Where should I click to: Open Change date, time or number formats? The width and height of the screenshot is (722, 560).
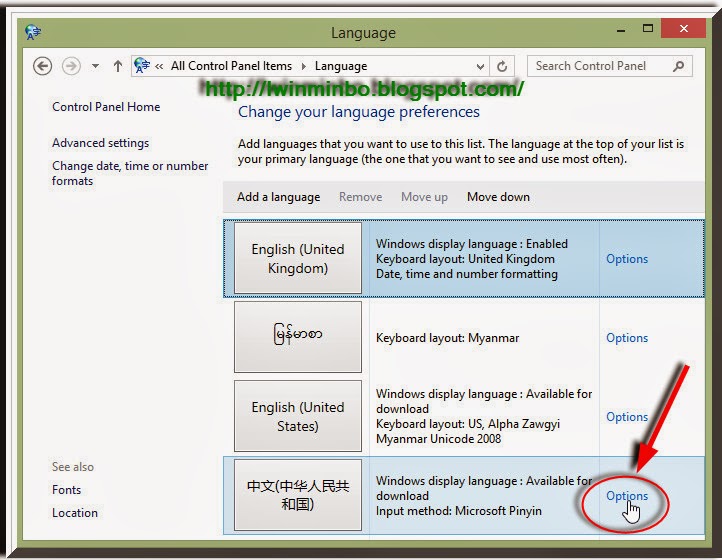[130, 173]
